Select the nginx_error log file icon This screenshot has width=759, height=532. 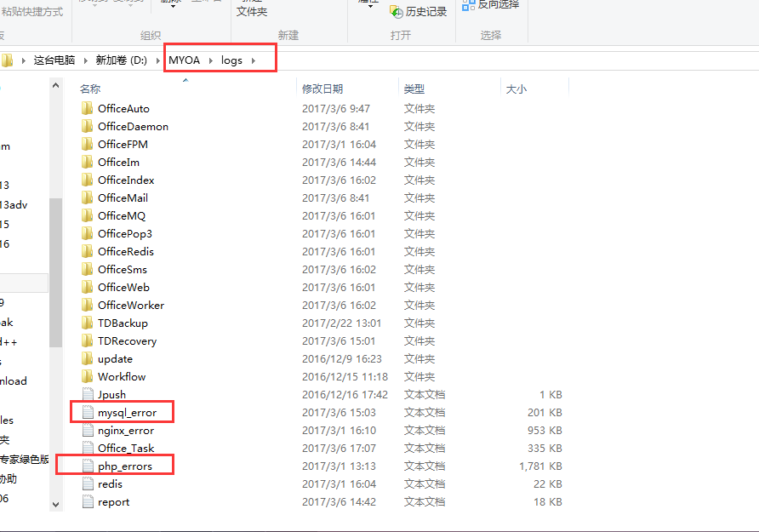[87, 431]
